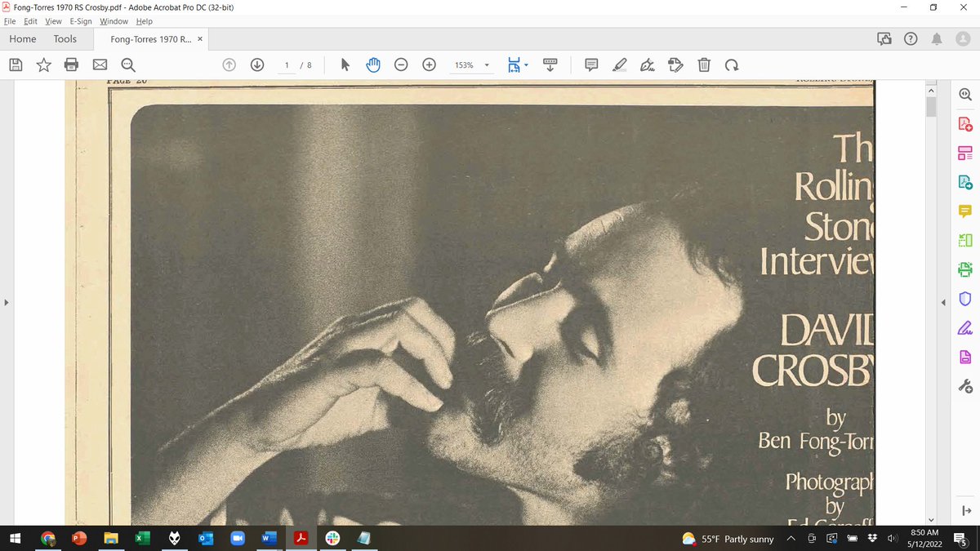
Task: Print the document using the printer icon
Action: (x=71, y=64)
